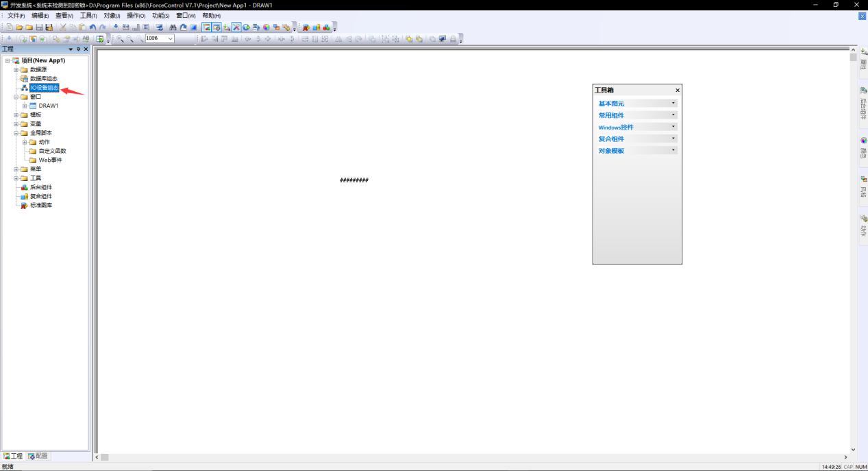Open the 编辑(E) menu
The width and height of the screenshot is (868, 471).
pos(40,15)
